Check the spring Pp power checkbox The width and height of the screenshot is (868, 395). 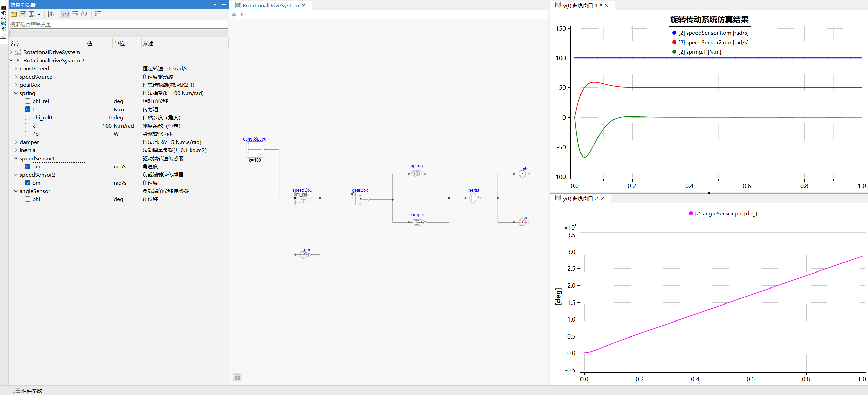pos(28,134)
